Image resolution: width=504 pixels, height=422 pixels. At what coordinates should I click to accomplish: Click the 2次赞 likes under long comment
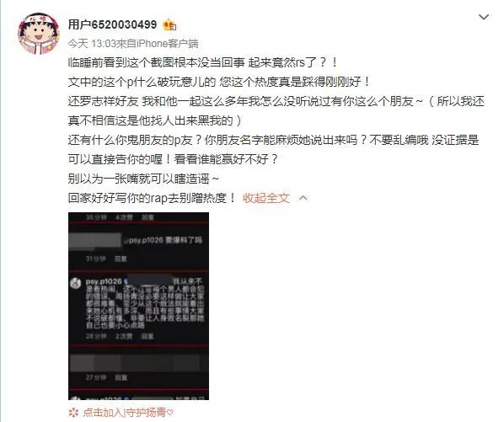(124, 336)
